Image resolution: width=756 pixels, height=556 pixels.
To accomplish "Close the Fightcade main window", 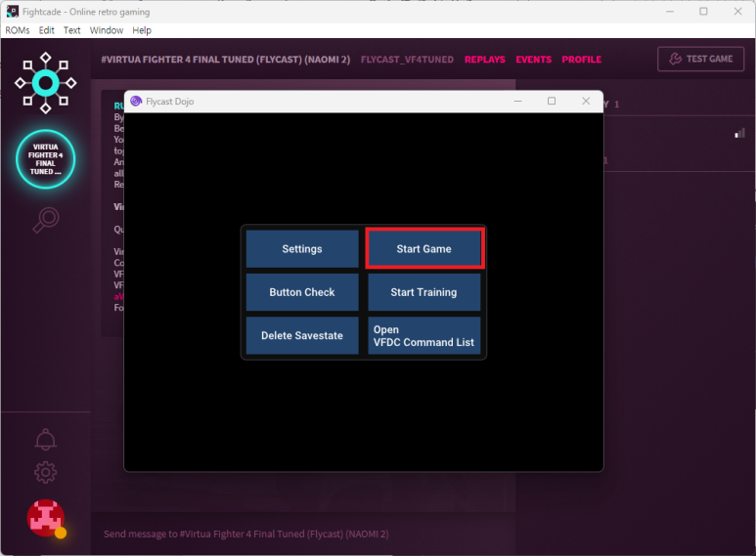I will click(x=737, y=12).
